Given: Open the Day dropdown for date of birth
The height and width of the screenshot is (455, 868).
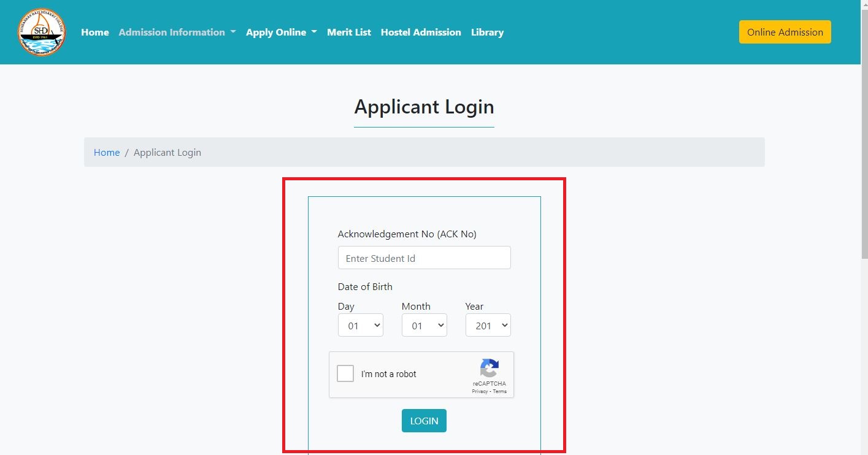Looking at the screenshot, I should click(360, 326).
